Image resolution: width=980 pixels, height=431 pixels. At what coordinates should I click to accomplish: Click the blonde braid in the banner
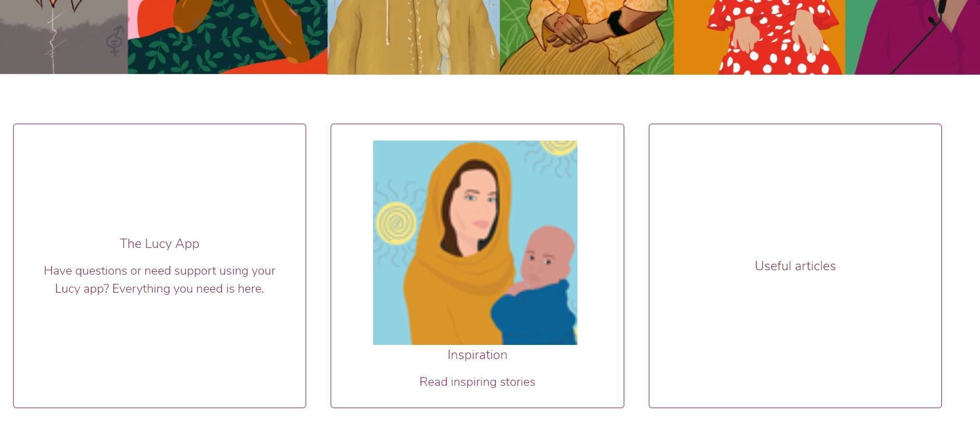(445, 38)
